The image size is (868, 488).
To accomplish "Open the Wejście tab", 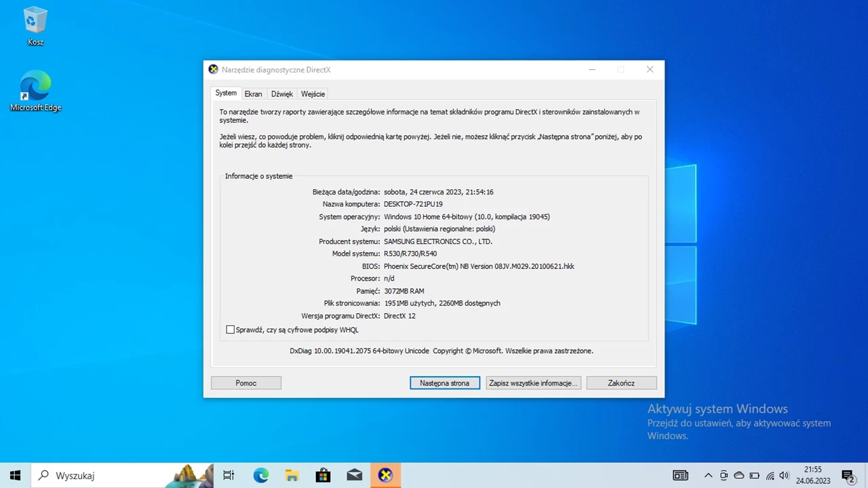I will (x=313, y=94).
